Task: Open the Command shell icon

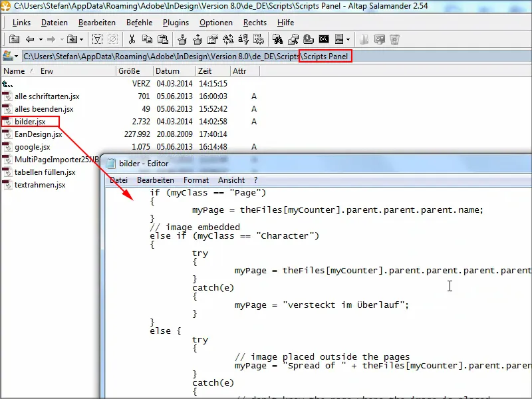Action: 324,39
